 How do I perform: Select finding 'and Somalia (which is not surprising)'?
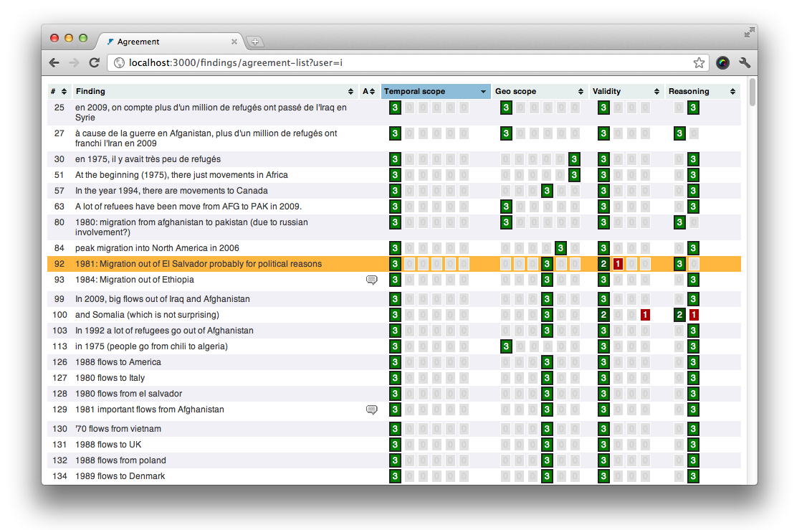pos(147,315)
